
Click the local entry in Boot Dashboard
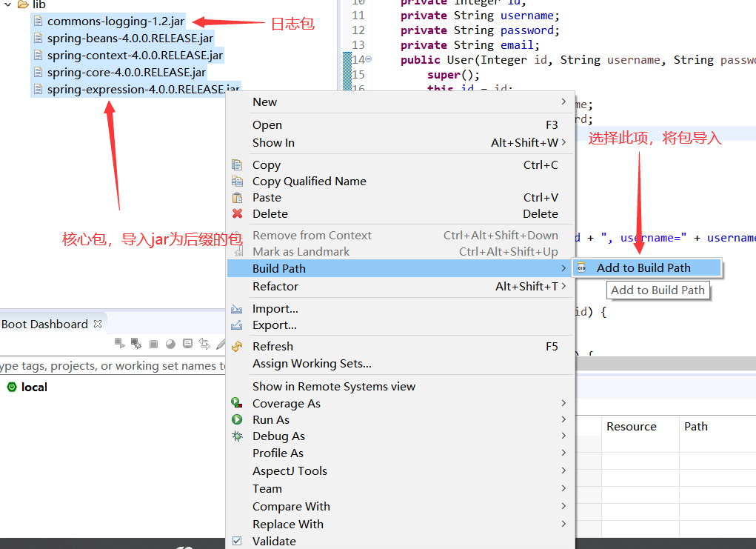click(x=34, y=387)
